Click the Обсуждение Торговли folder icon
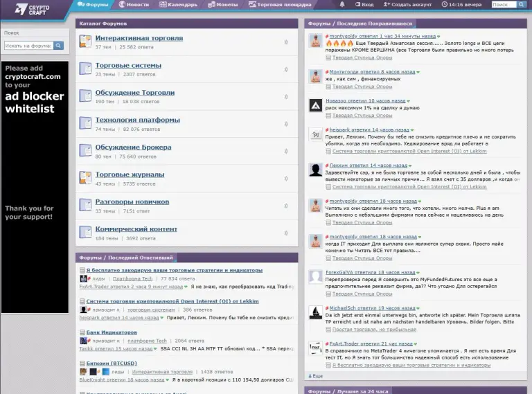The image size is (532, 394). 85,96
